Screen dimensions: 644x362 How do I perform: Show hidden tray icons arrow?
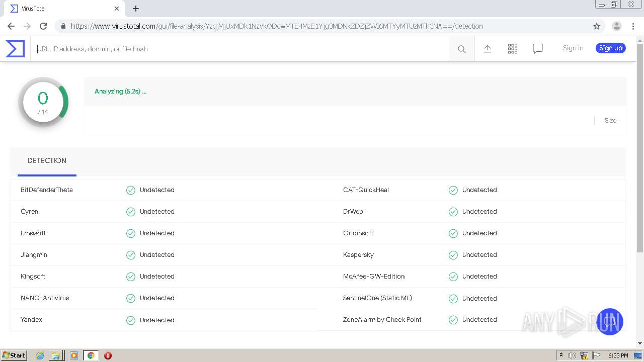[561, 355]
